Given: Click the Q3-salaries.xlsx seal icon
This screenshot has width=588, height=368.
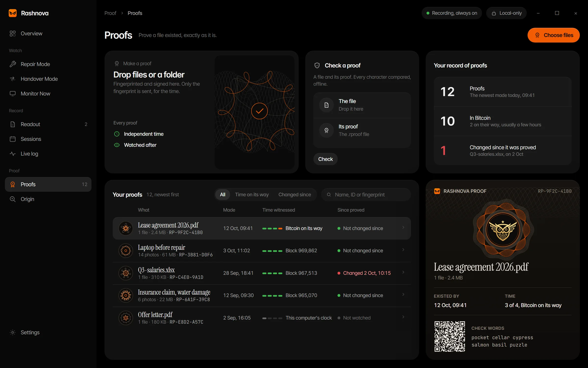Looking at the screenshot, I should pos(126,273).
